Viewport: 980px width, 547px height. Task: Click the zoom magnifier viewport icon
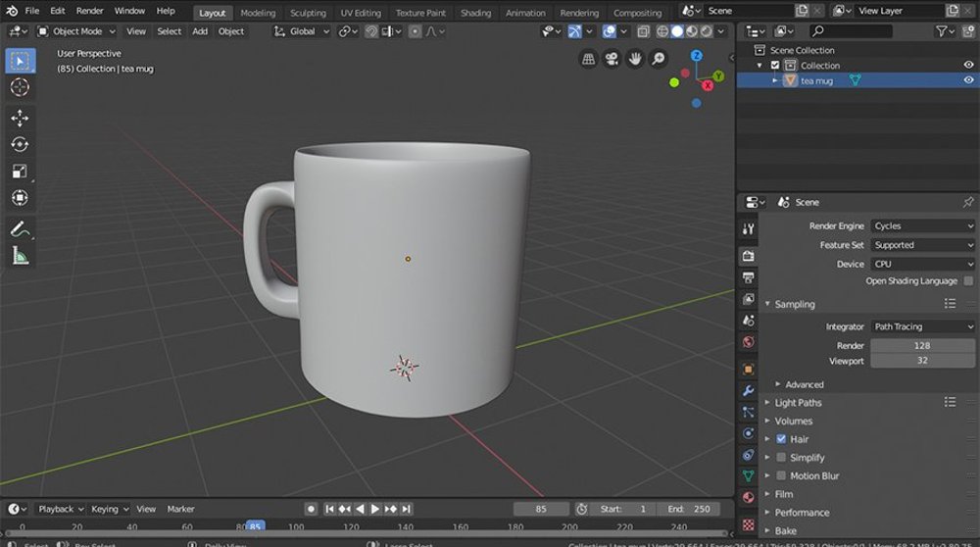[659, 59]
